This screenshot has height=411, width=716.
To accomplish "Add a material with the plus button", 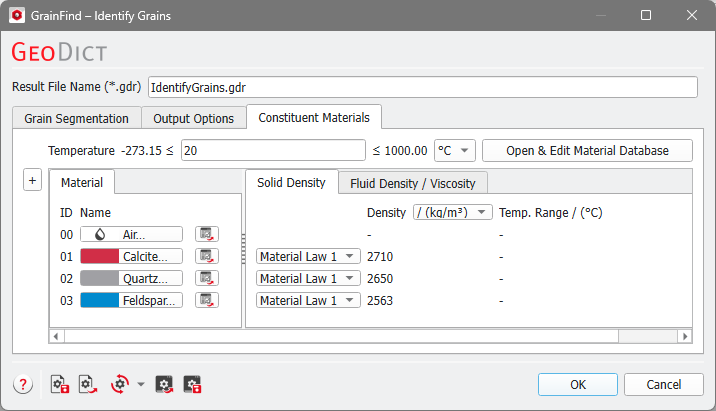I will [x=32, y=180].
